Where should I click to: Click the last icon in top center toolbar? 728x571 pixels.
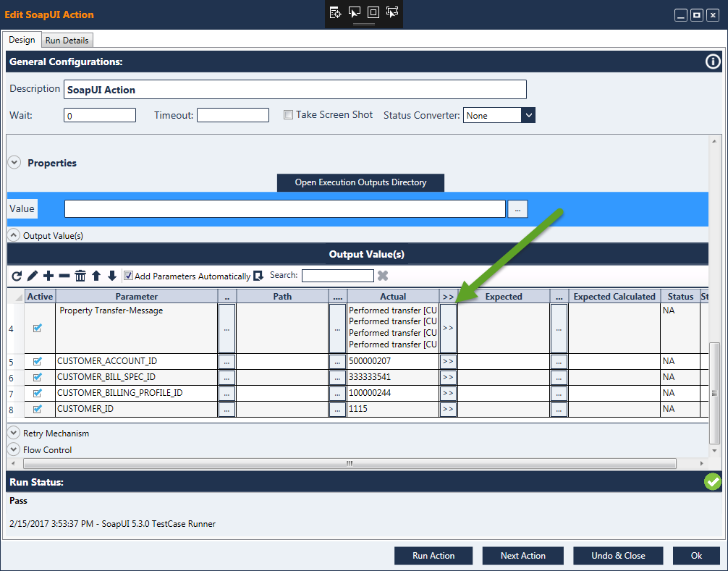[x=392, y=13]
